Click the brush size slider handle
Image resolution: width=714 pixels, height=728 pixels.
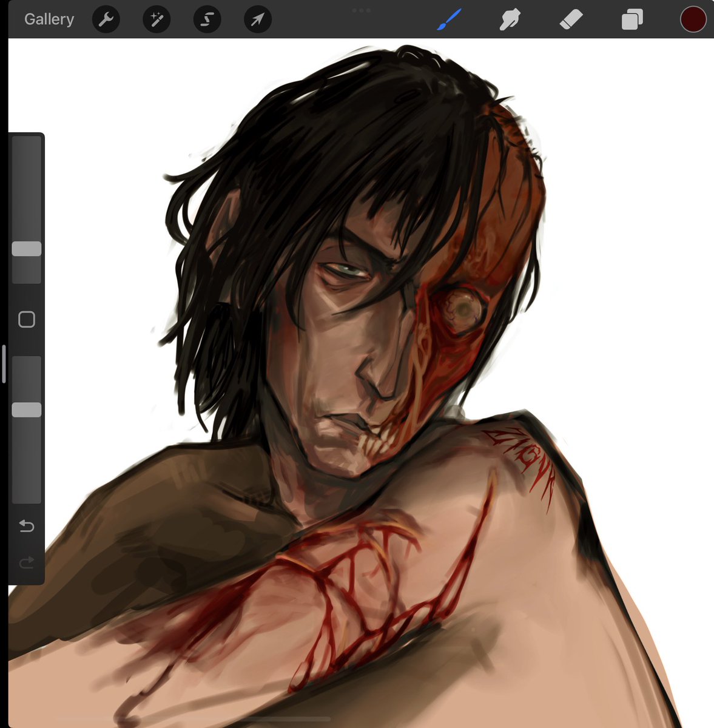coord(27,249)
